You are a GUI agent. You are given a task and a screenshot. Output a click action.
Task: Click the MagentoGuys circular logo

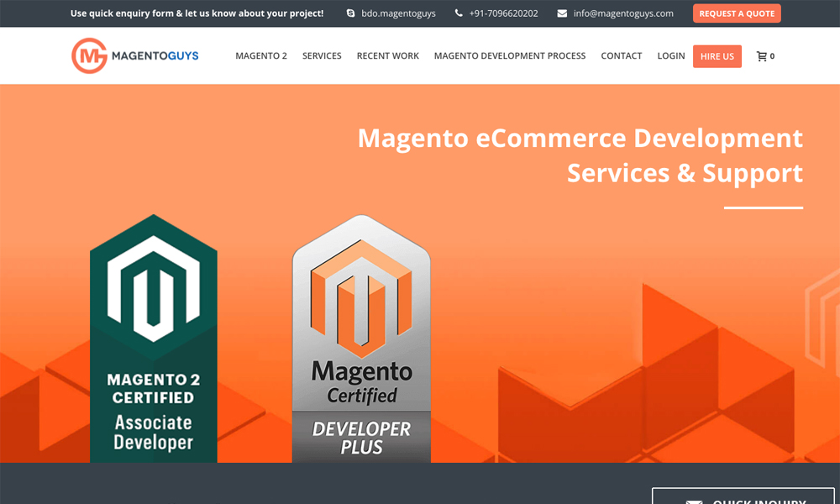(89, 55)
